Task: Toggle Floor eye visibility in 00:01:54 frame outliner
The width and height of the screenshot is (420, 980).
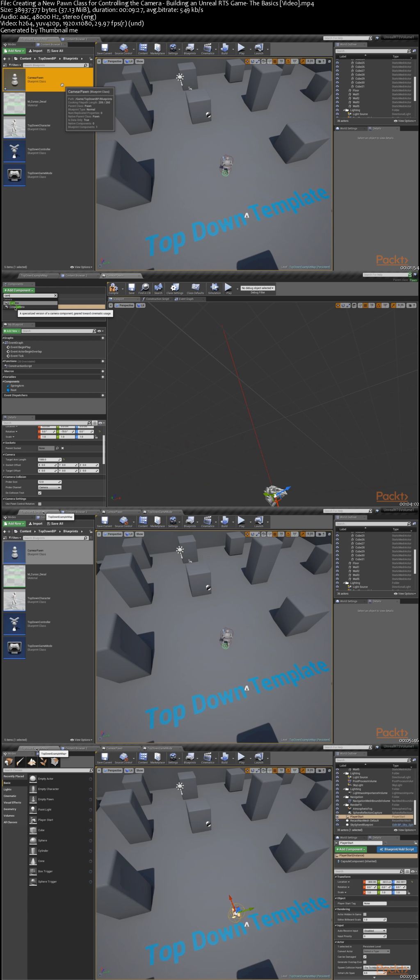Action: pos(338,90)
